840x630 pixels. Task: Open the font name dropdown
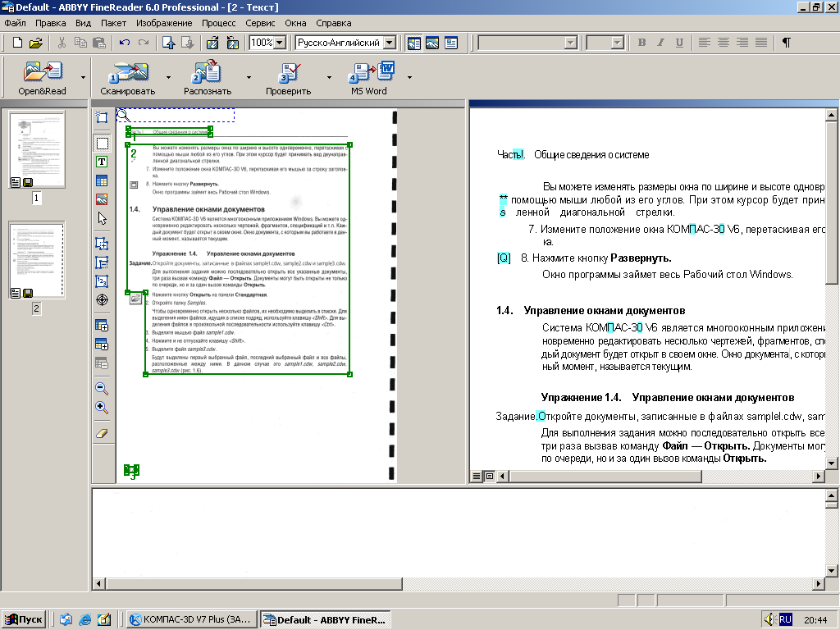pos(571,43)
